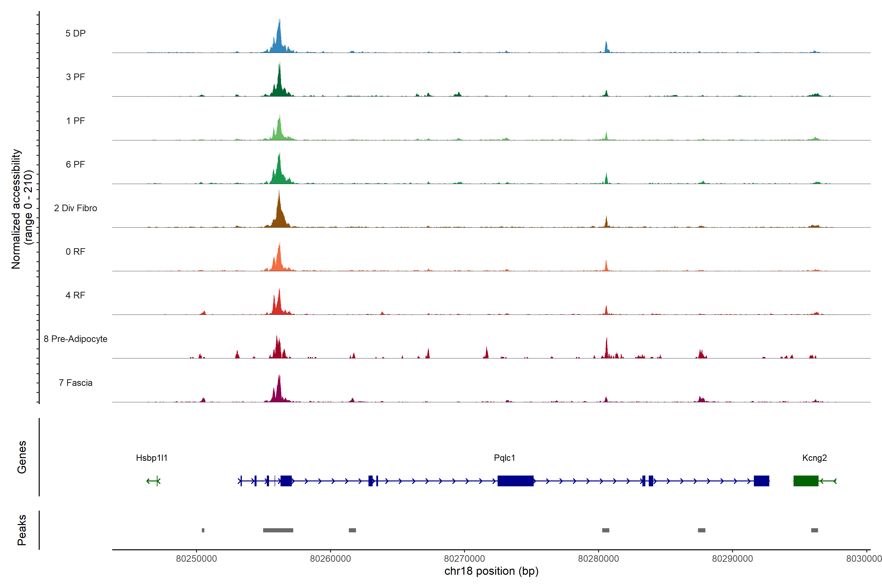Click the chr18 position axis title
Image resolution: width=882 pixels, height=588 pixels.
coord(491,571)
